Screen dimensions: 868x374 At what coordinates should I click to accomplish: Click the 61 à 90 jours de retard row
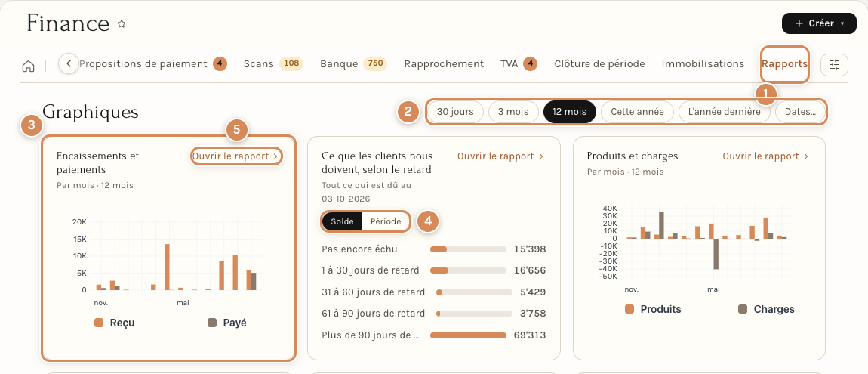[433, 314]
